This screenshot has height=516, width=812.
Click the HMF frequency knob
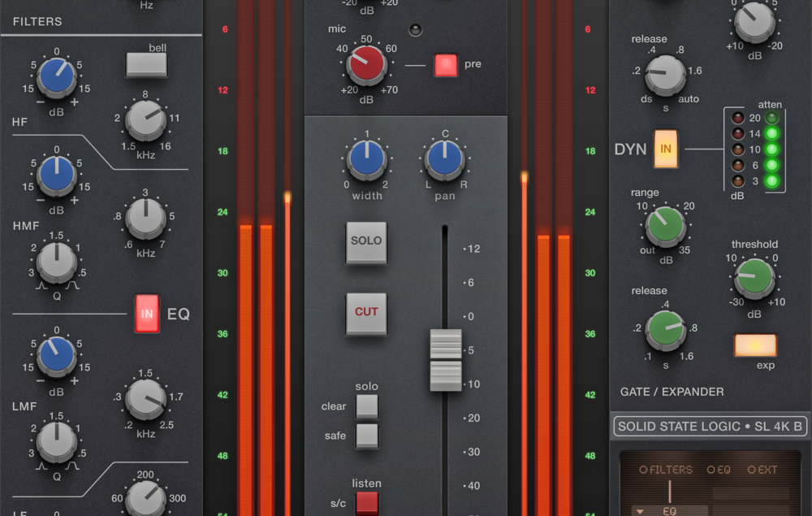146,218
